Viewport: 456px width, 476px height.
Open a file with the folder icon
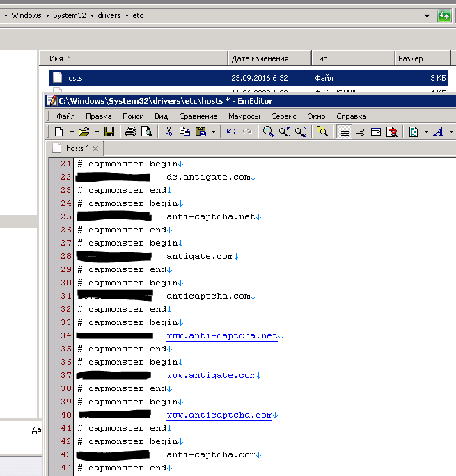pyautogui.click(x=84, y=132)
